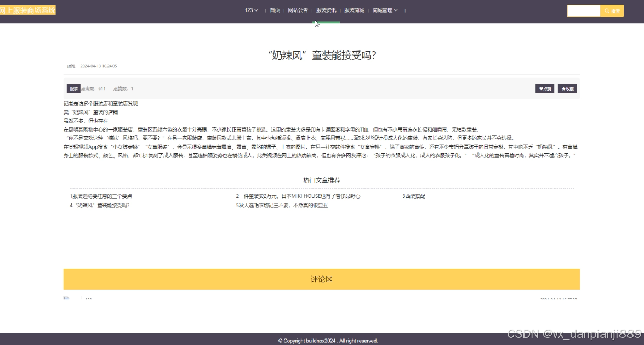This screenshot has height=345, width=644.
Task: Click the Copyright buildnox2024 footer text
Action: click(x=328, y=341)
